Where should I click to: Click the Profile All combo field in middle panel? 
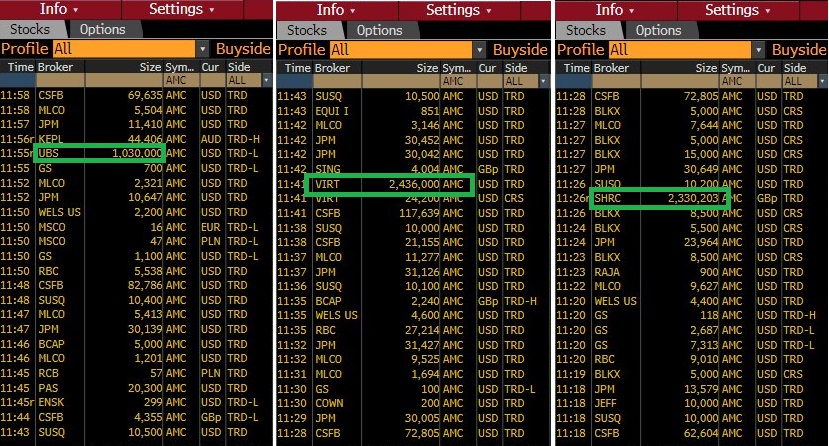[402, 50]
